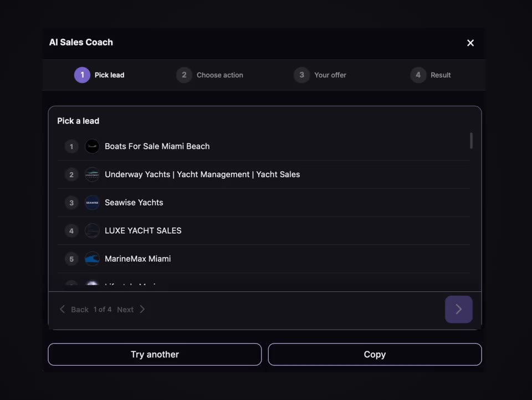This screenshot has height=400, width=532.
Task: Click the step 4 circle badge
Action: pos(418,75)
